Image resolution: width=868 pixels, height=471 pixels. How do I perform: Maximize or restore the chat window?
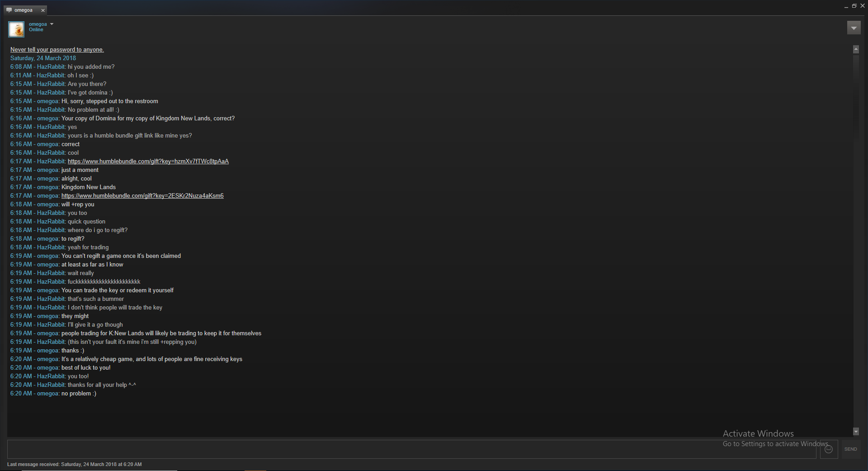point(854,6)
